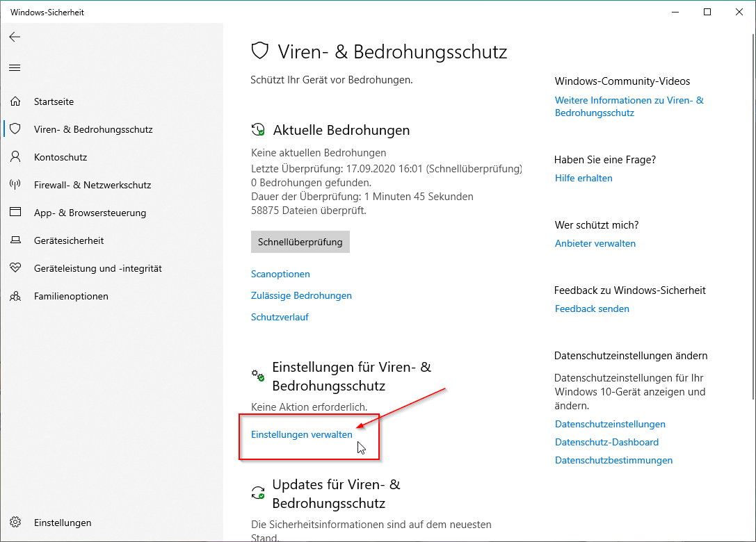Click 'Wer schützt mich?' heading
The image size is (756, 542).
(597, 225)
